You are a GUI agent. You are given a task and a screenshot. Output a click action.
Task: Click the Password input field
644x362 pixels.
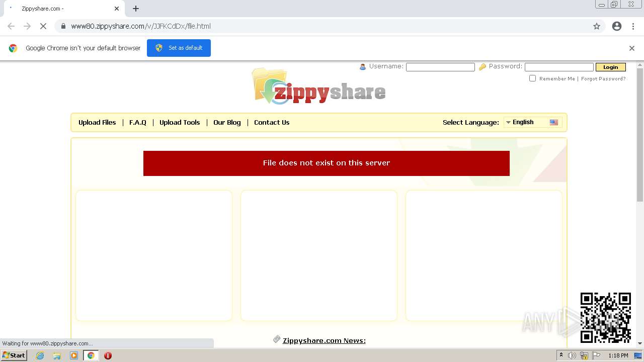[x=559, y=67]
